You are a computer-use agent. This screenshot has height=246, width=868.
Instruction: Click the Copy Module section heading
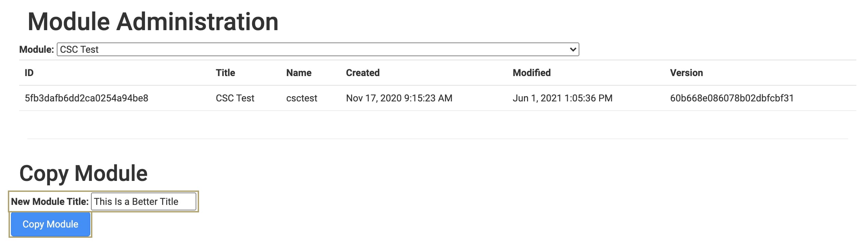click(83, 174)
